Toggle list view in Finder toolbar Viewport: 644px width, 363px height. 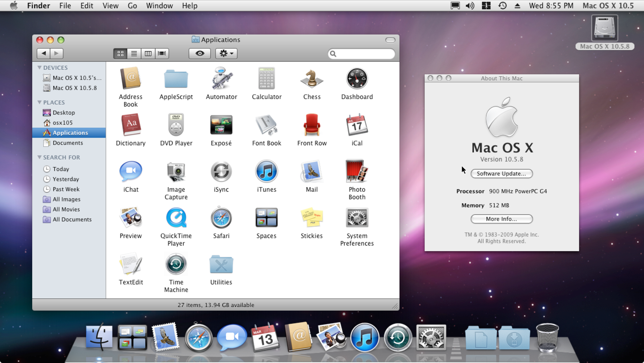click(134, 53)
